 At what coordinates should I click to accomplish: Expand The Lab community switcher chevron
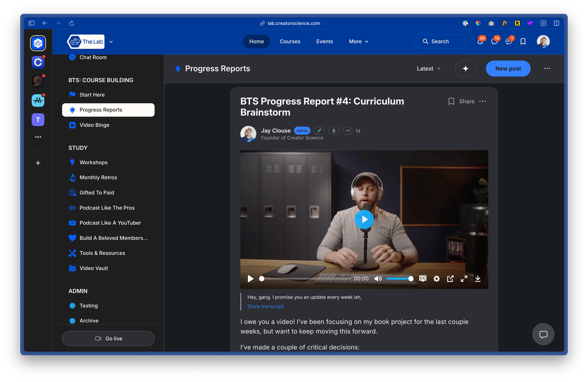tap(111, 42)
